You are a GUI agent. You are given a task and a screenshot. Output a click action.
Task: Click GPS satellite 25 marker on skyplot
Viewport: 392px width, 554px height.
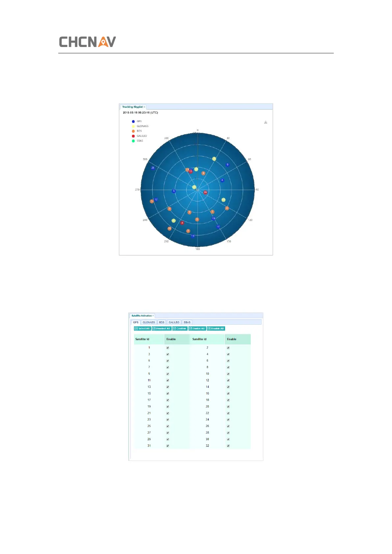pos(153,168)
